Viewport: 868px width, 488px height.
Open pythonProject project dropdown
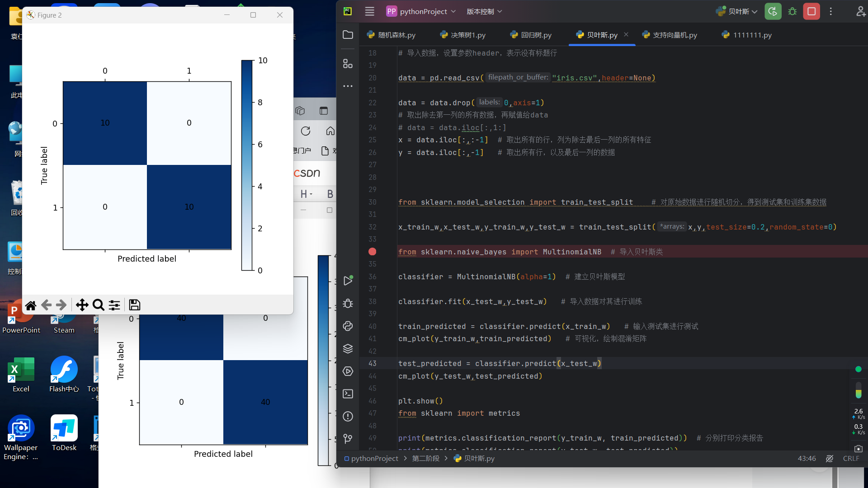pos(421,12)
